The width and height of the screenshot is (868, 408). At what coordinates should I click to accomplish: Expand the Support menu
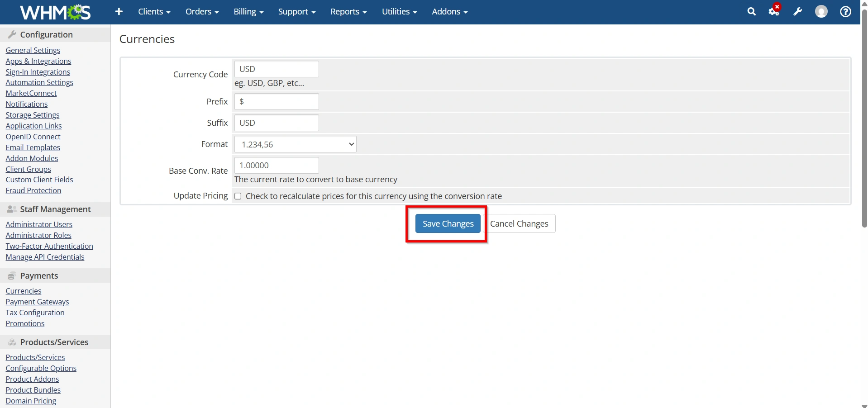click(296, 12)
